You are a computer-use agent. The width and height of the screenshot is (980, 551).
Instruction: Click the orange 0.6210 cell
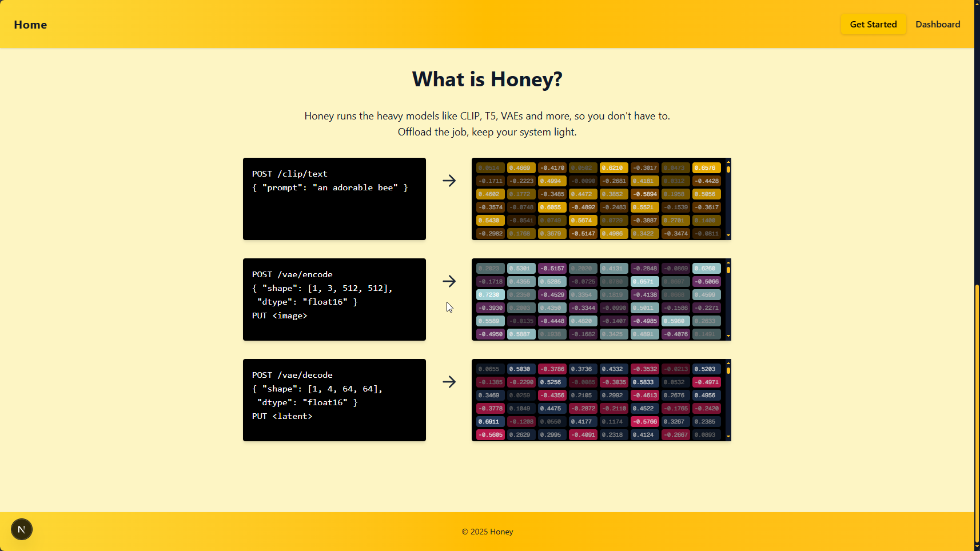pos(614,168)
